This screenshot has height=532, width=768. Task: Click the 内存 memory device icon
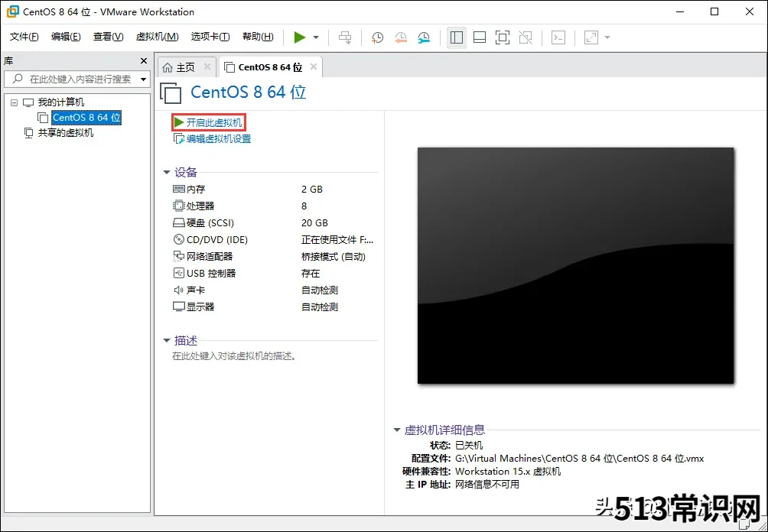click(x=179, y=189)
